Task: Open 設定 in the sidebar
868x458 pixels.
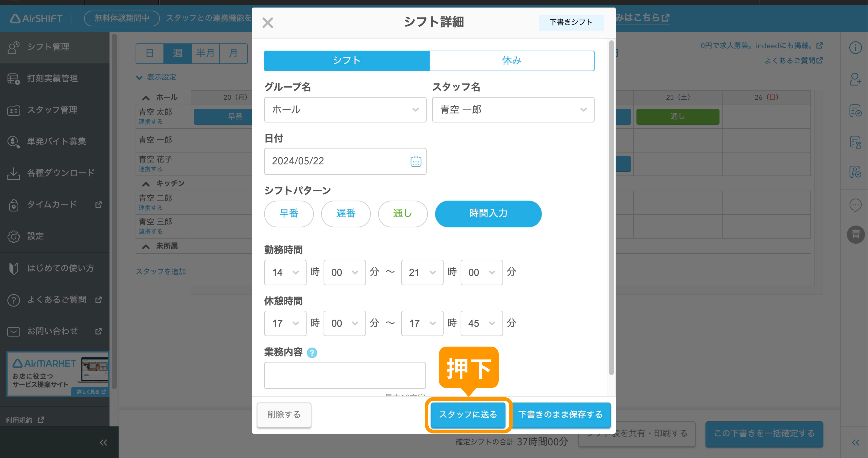Action: click(55, 236)
